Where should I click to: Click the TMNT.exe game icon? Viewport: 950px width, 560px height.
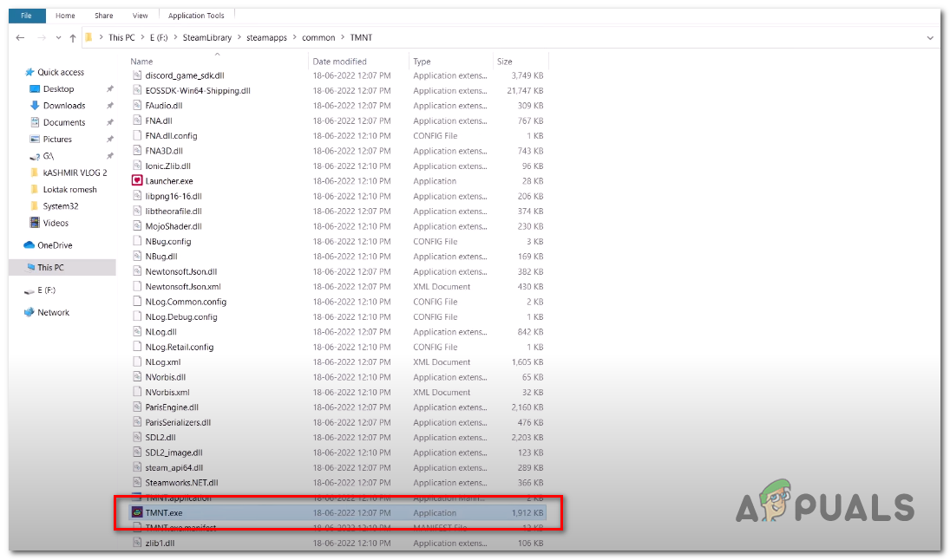click(x=137, y=513)
